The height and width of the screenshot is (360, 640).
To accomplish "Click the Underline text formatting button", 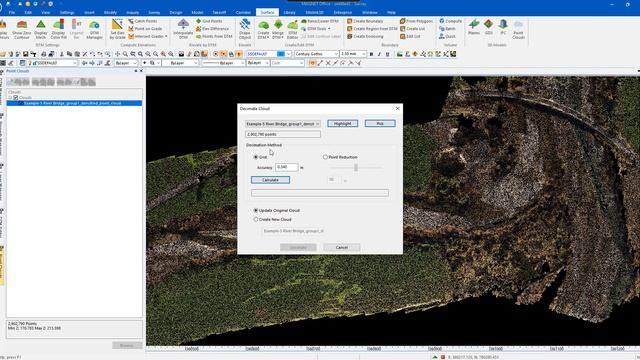I will click(x=387, y=54).
